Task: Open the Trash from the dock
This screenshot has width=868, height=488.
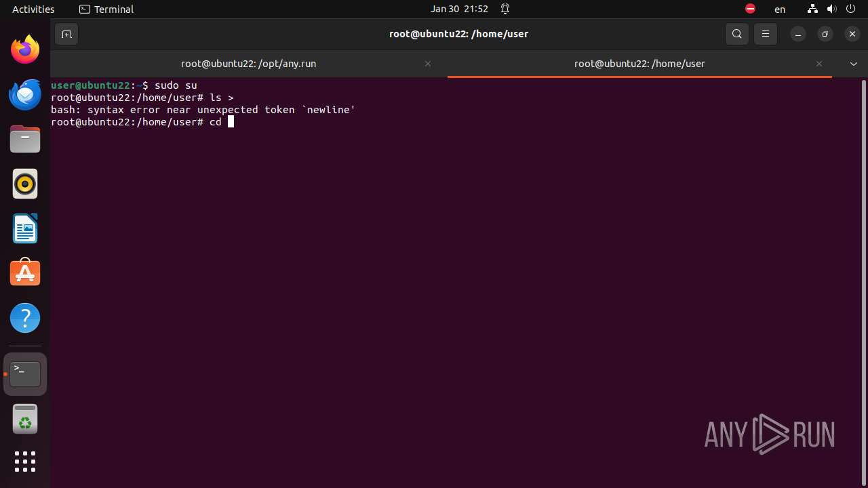Action: coord(25,419)
